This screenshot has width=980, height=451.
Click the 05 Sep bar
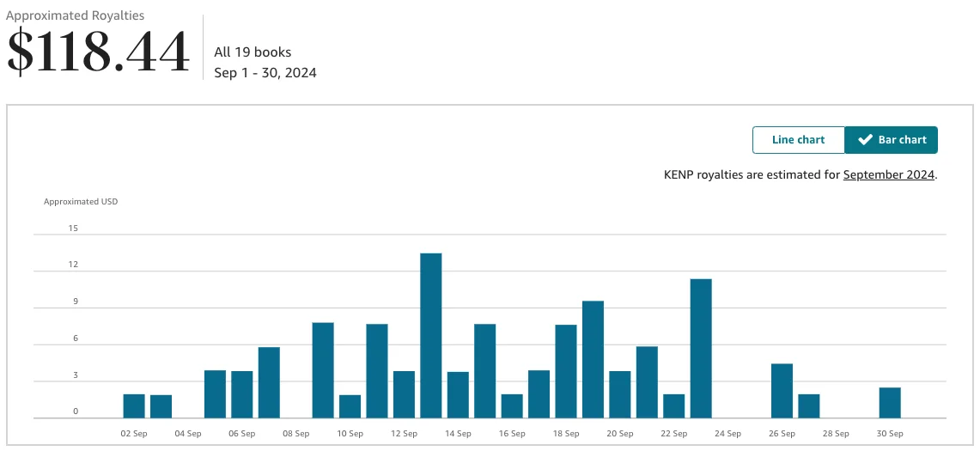pos(215,394)
